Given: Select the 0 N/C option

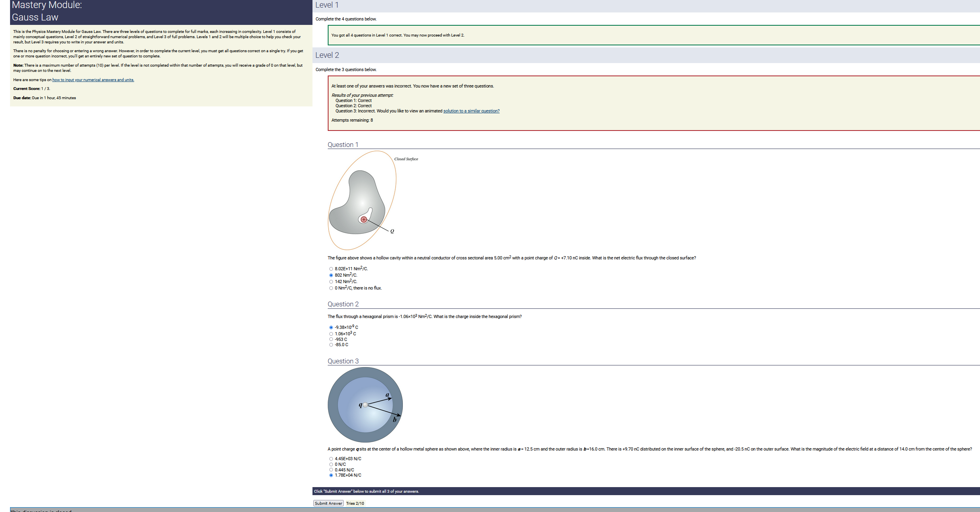Looking at the screenshot, I should click(331, 465).
